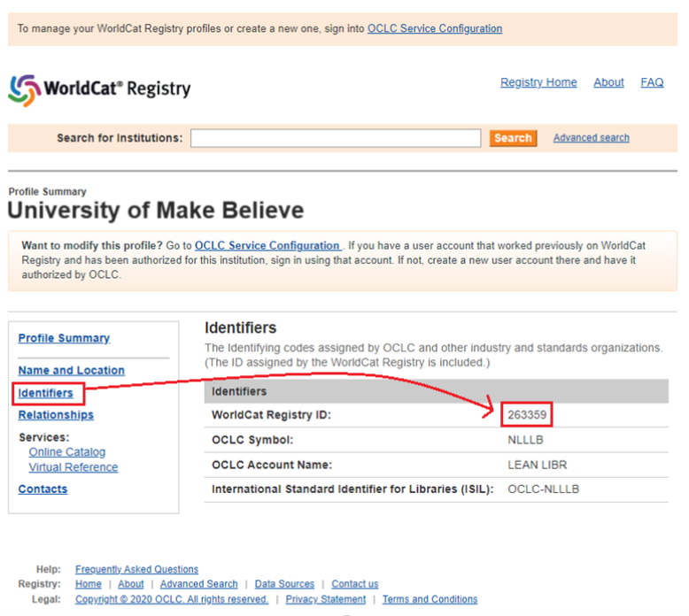The width and height of the screenshot is (689, 616).
Task: Click the WorldCat Registry ID label
Action: pos(271,415)
